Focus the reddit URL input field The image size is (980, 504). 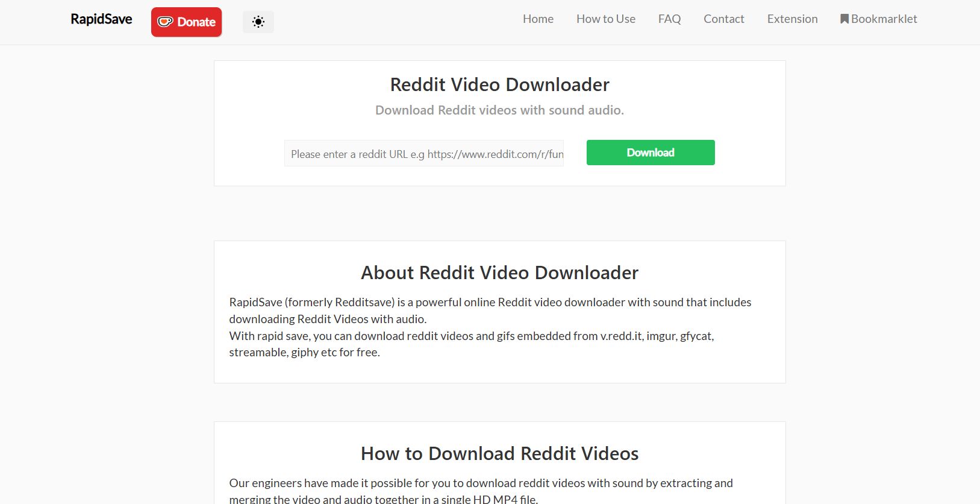pyautogui.click(x=424, y=154)
